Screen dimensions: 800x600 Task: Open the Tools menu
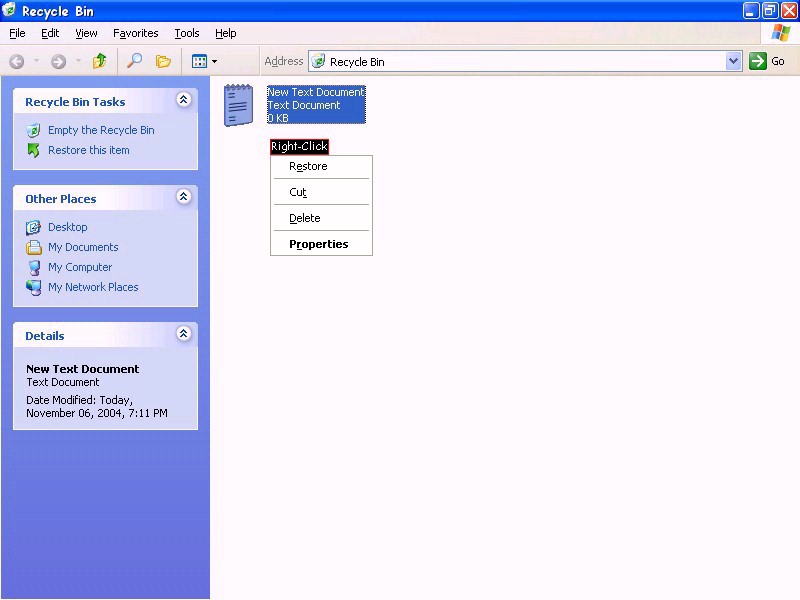tap(187, 33)
